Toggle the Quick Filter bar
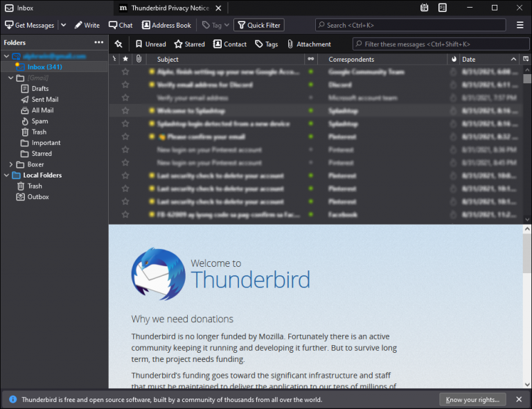The height and width of the screenshot is (409, 532). pyautogui.click(x=259, y=25)
